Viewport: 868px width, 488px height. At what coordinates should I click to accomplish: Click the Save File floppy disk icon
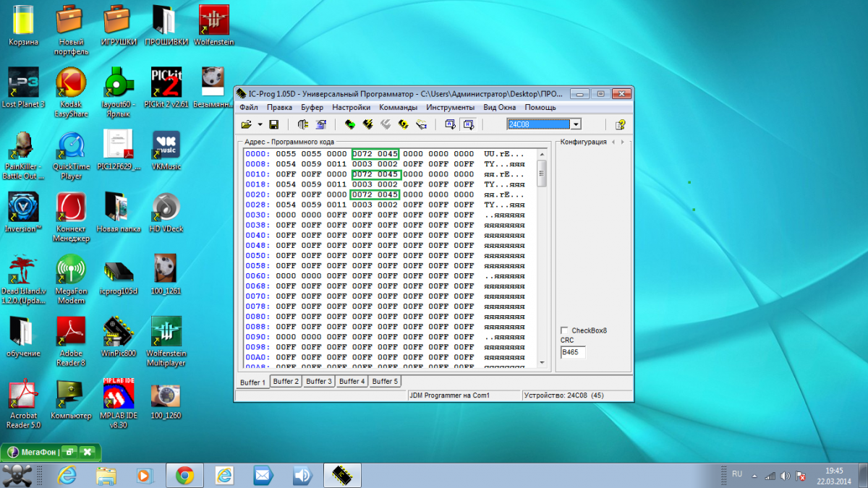274,124
